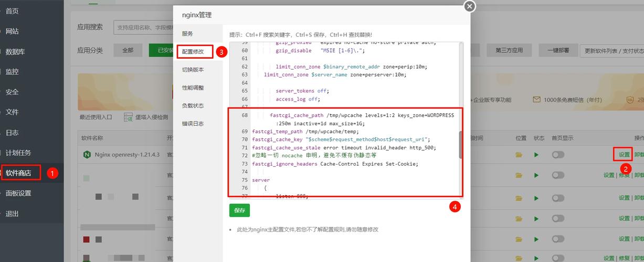The height and width of the screenshot is (262, 644).
Task: Click the play status icon in the row below Nginx
Action: [536, 176]
